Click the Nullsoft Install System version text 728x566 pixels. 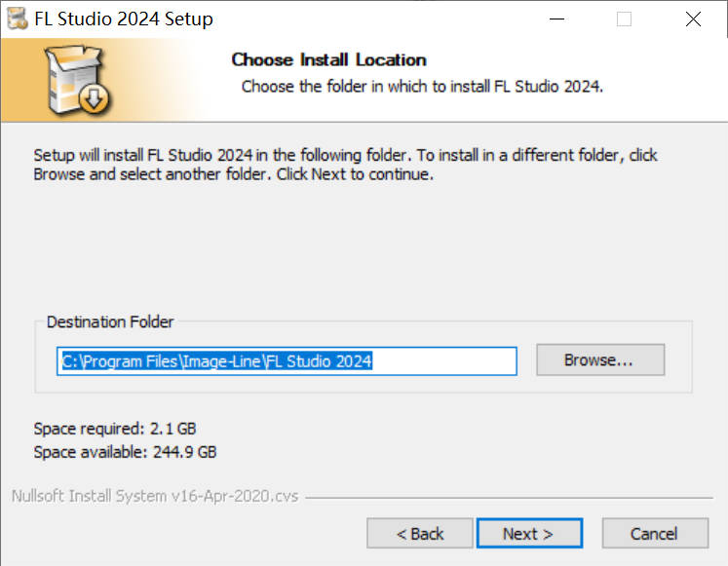(154, 496)
